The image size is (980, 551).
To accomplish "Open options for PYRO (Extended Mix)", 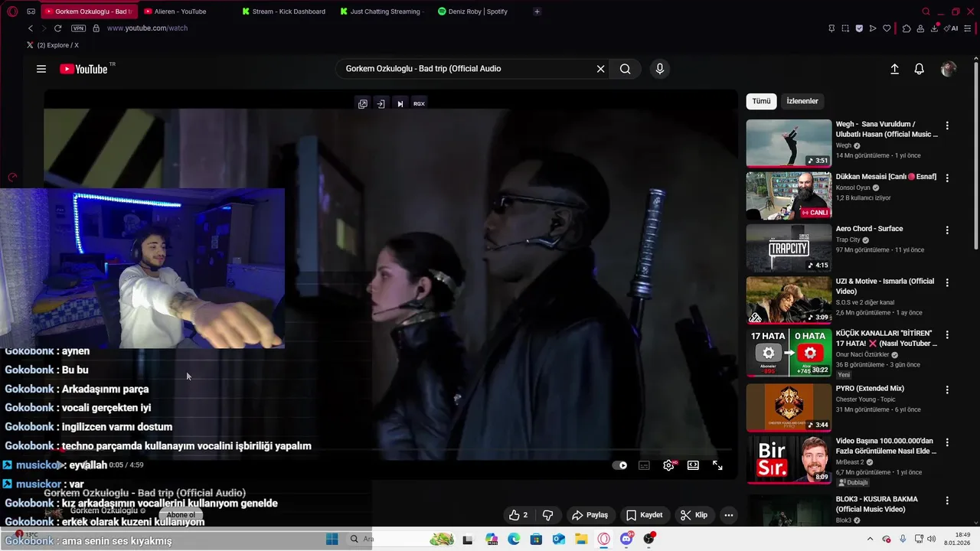I will pyautogui.click(x=947, y=390).
